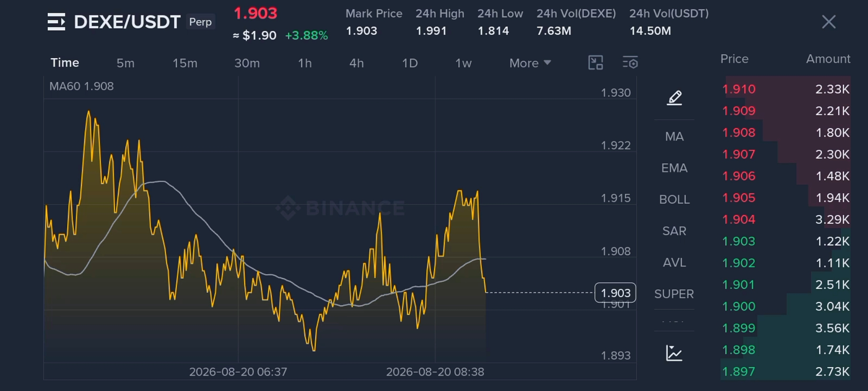Click the ≈ $1.90 USD price
This screenshot has width=868, height=391.
(255, 35)
